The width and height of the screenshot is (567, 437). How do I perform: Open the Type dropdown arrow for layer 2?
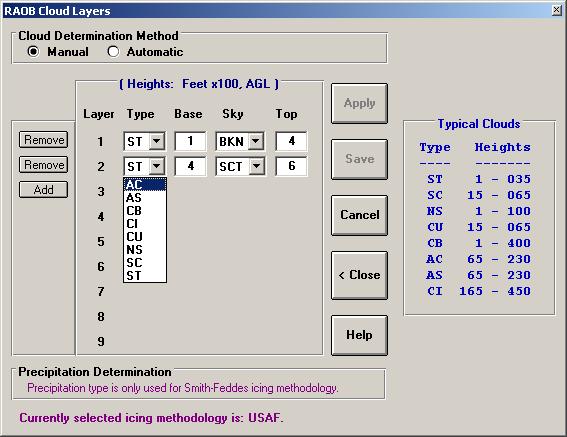tap(157, 166)
